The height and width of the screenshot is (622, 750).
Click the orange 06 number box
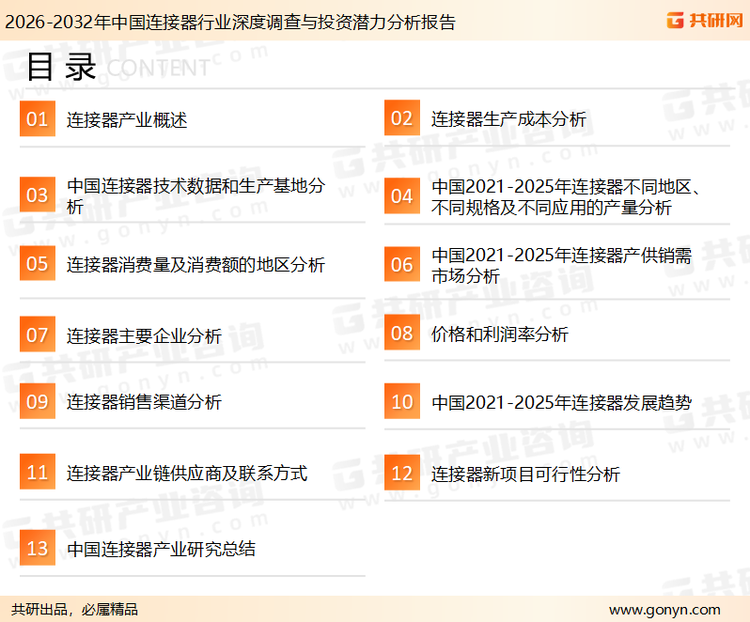pos(402,264)
